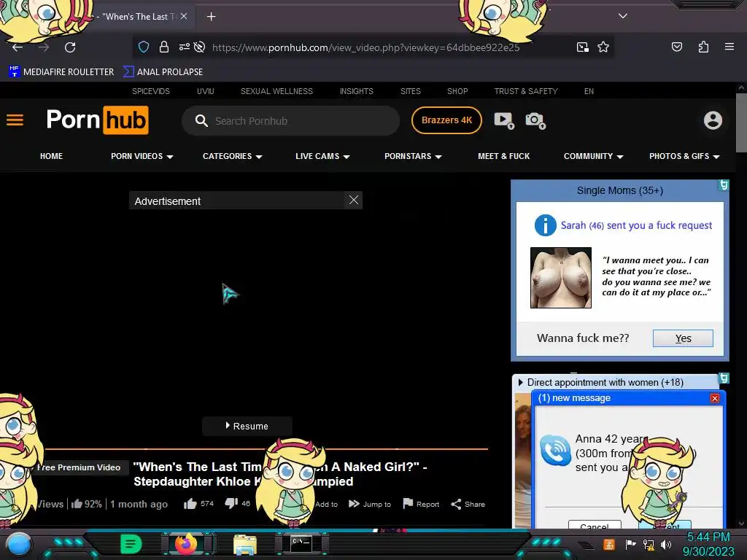Switch to Firefox in the taskbar
747x560 pixels.
pos(186,544)
